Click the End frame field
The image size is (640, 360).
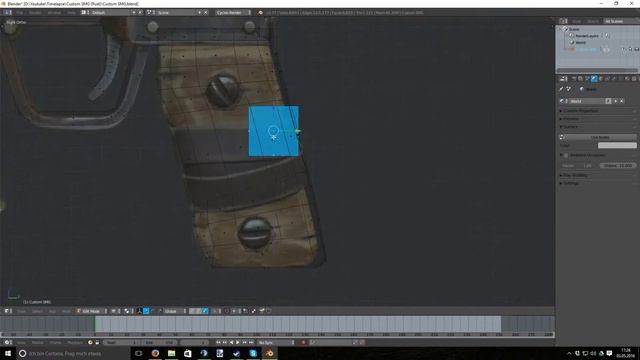pos(160,342)
